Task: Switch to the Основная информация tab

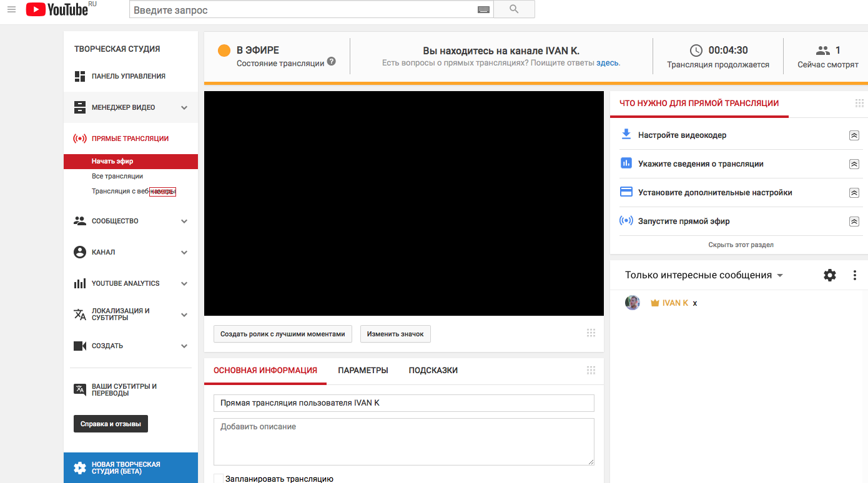Action: 265,371
